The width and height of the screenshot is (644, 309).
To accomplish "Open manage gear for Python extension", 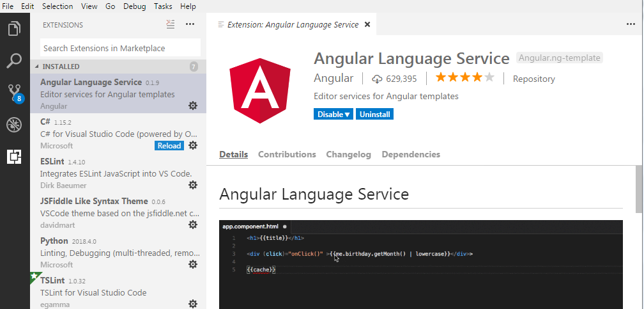I will click(193, 264).
